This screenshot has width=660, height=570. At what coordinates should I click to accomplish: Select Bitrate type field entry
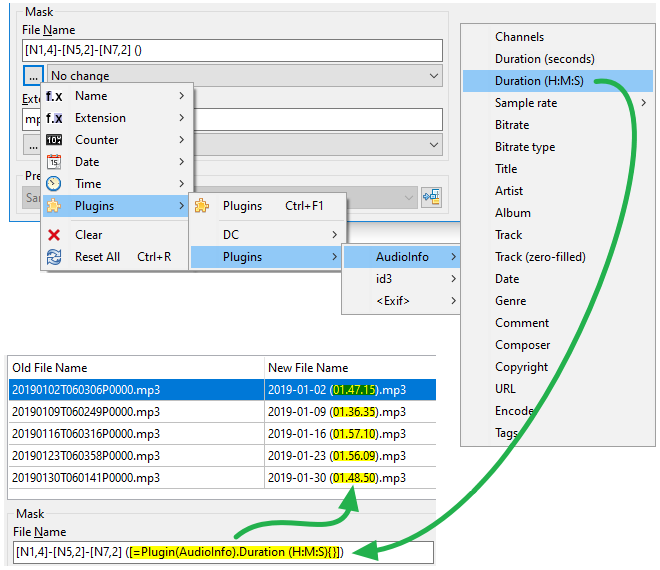coord(525,147)
